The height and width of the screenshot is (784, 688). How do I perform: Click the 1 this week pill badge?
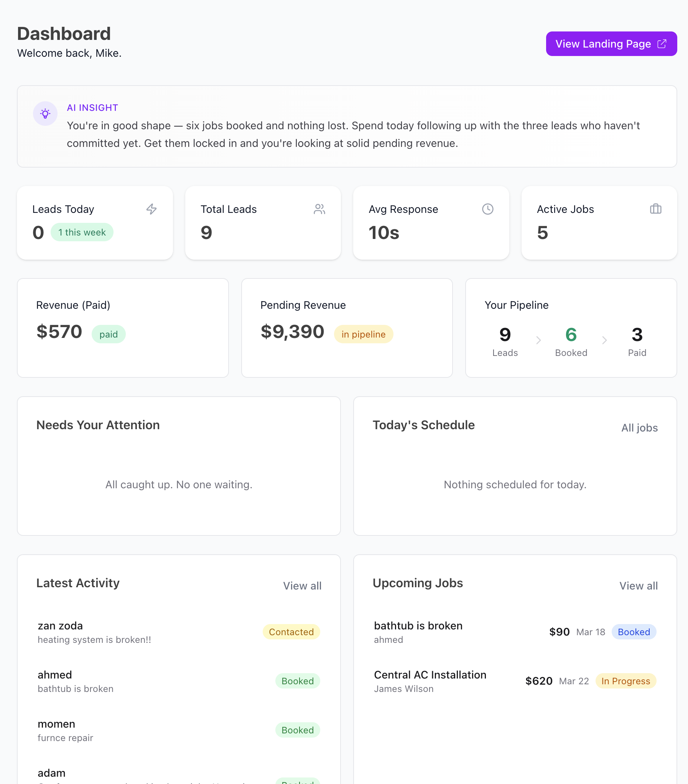click(x=82, y=232)
